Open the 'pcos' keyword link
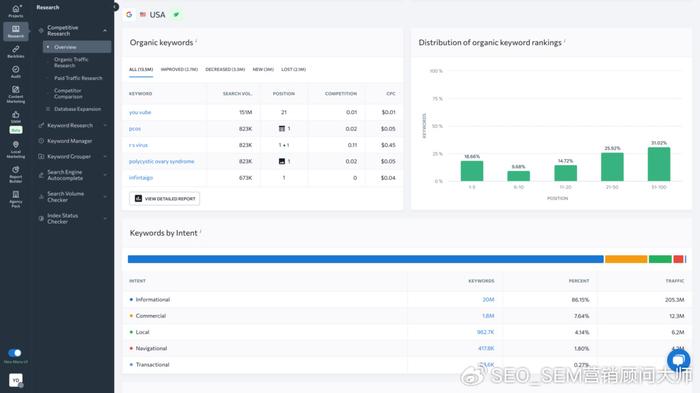 [135, 129]
